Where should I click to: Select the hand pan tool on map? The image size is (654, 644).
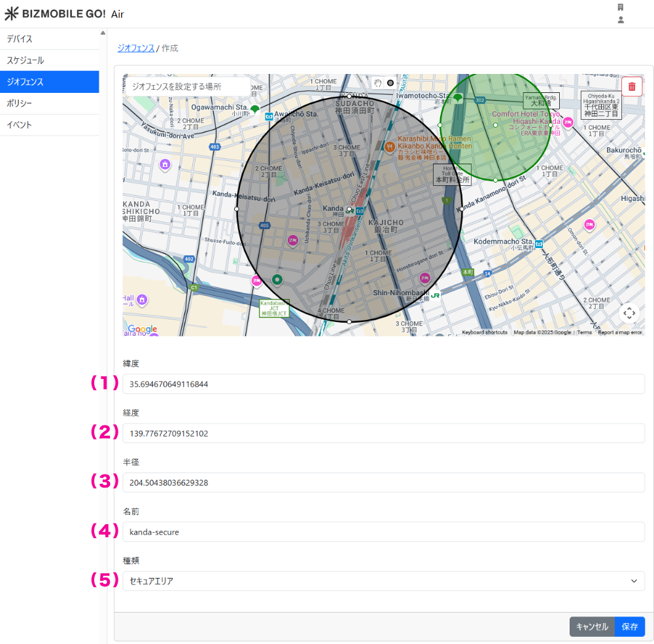tap(377, 82)
